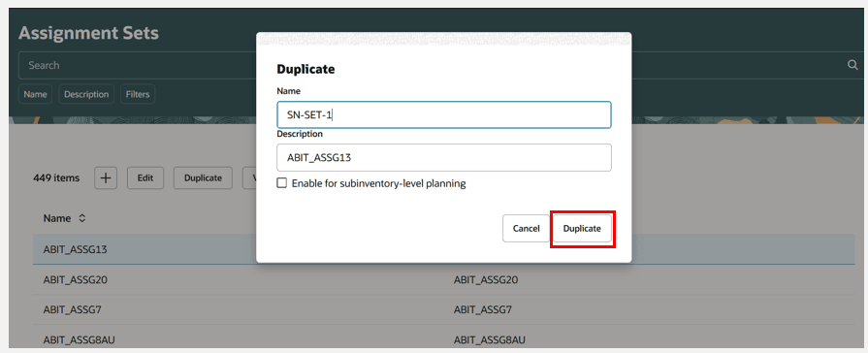Select ABIT_ASSG20 in Name column
Viewport: 868px width, 353px height.
pos(76,280)
